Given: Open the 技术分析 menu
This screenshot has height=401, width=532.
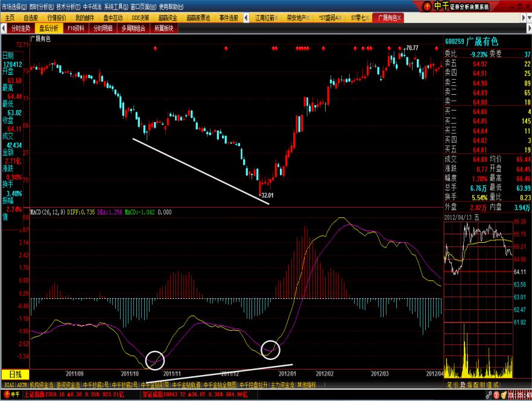Looking at the screenshot, I should [68, 7].
